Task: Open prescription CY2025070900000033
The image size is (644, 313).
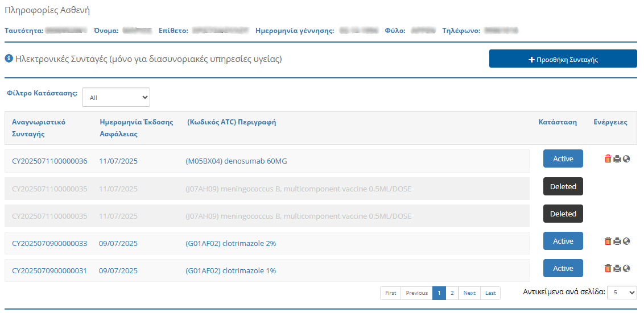Action: (x=49, y=243)
